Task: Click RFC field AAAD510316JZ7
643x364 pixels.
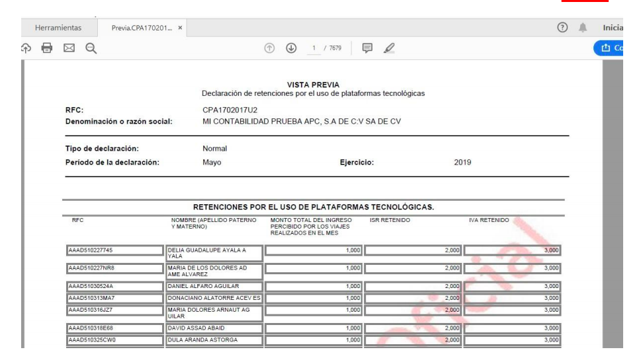Action: 114,310
